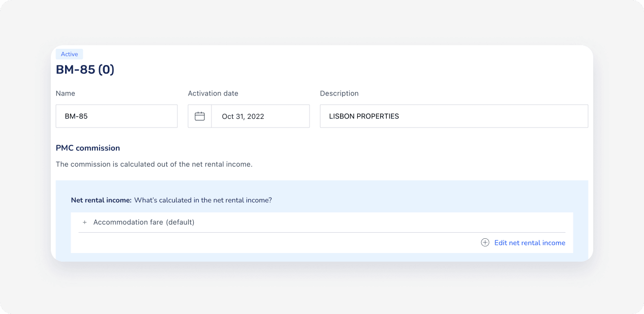Open the Activation date calendar icon

pos(200,116)
